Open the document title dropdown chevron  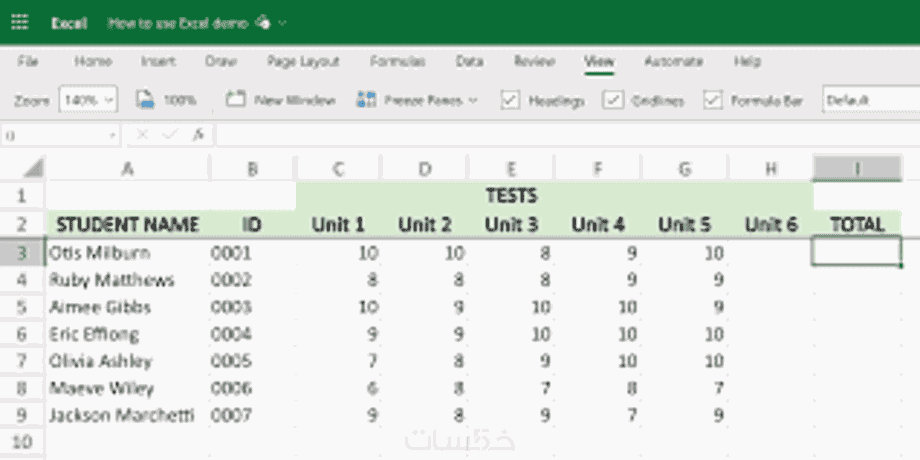coord(282,23)
